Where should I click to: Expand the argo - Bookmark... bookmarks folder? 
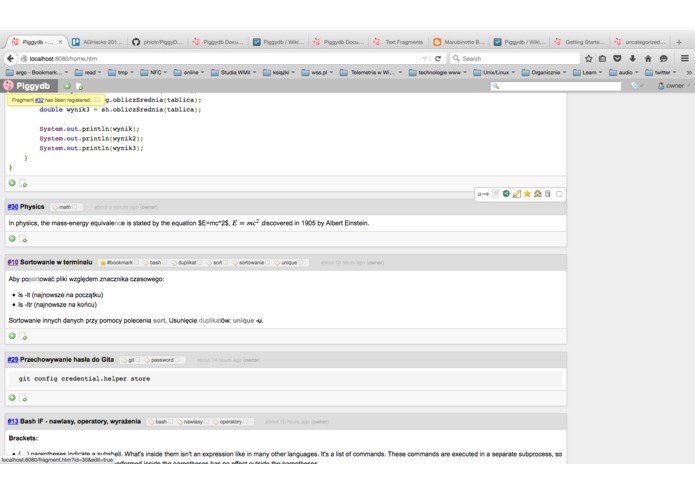pyautogui.click(x=37, y=72)
